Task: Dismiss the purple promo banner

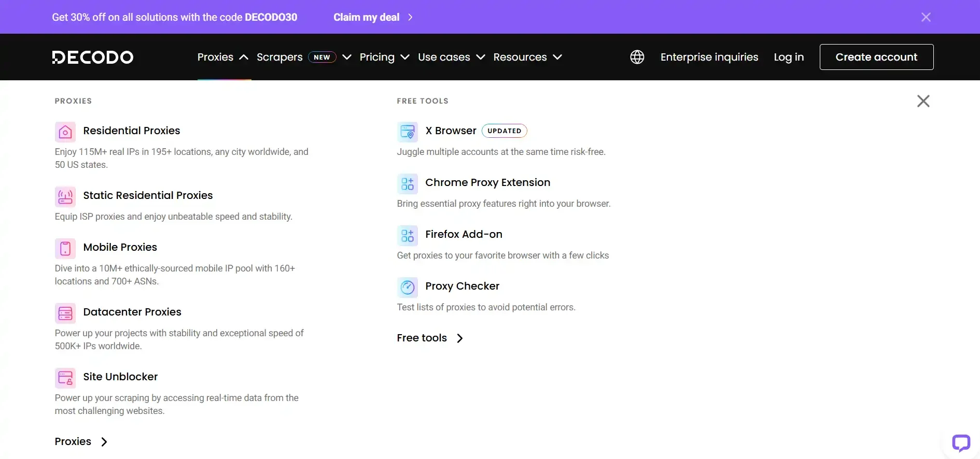Action: tap(926, 17)
